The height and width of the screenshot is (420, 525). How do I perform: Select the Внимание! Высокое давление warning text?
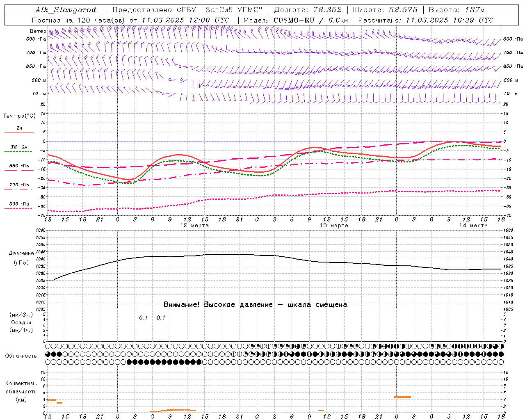coord(256,305)
